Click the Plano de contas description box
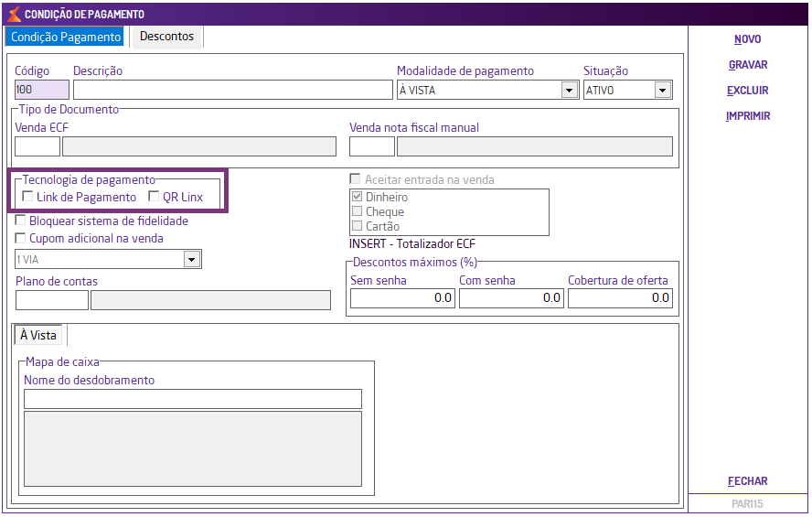The width and height of the screenshot is (812, 517). click(210, 300)
